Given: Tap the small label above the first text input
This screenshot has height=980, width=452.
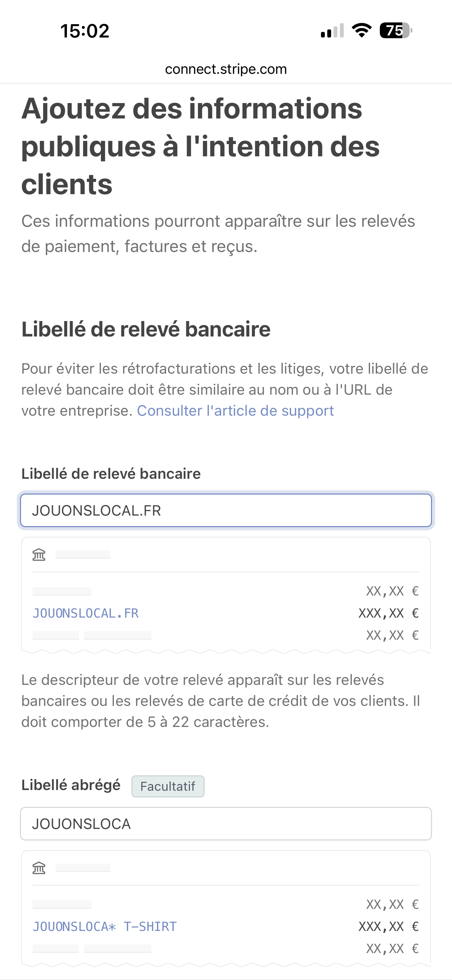Looking at the screenshot, I should tap(111, 474).
